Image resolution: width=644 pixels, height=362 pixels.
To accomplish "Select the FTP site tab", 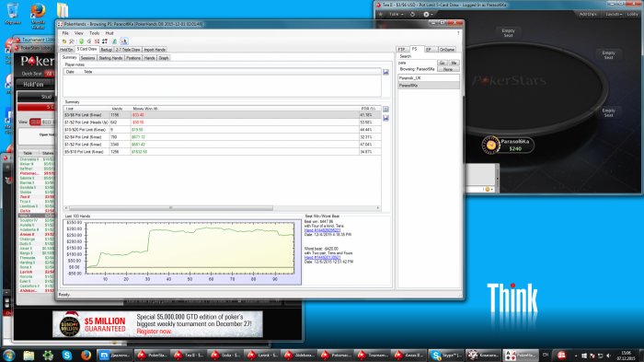I will [x=401, y=50].
